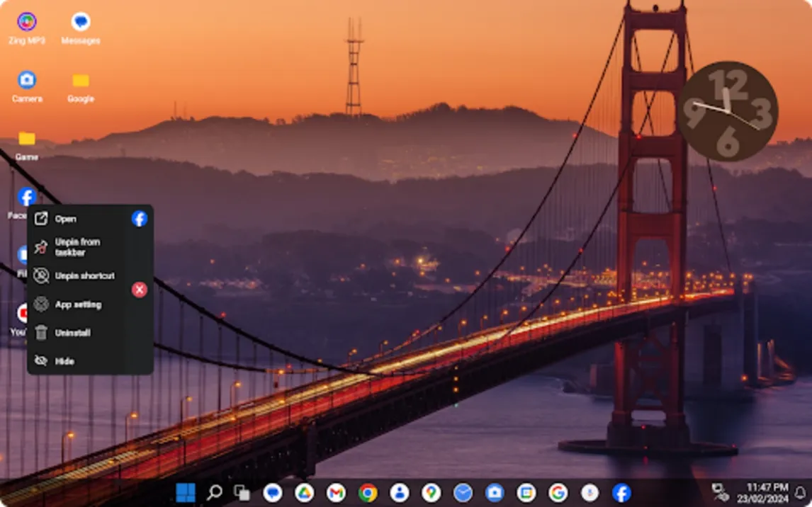Close the context menu with the red X
The width and height of the screenshot is (812, 507).
(140, 289)
